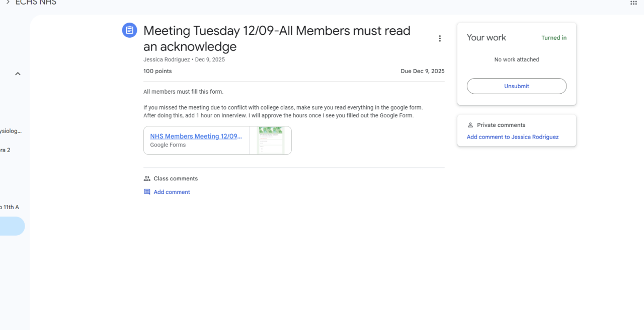
Task: Open the Google apps grid
Action: coord(633,3)
